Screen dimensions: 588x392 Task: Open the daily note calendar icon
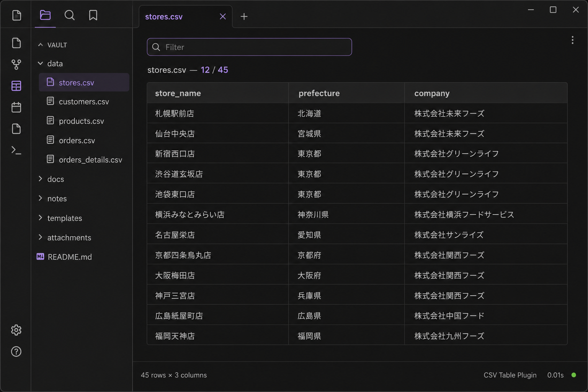point(16,107)
